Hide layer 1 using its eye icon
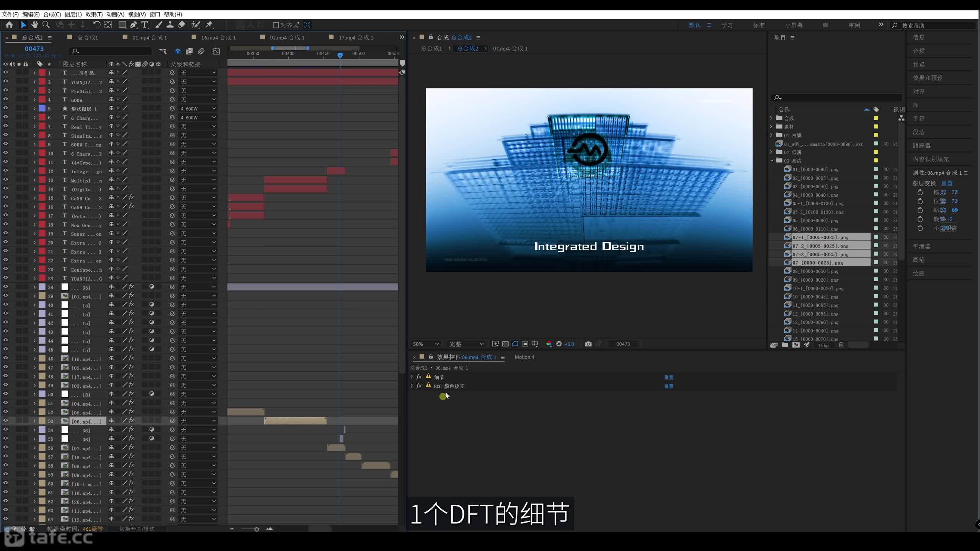Image resolution: width=980 pixels, height=551 pixels. 5,72
